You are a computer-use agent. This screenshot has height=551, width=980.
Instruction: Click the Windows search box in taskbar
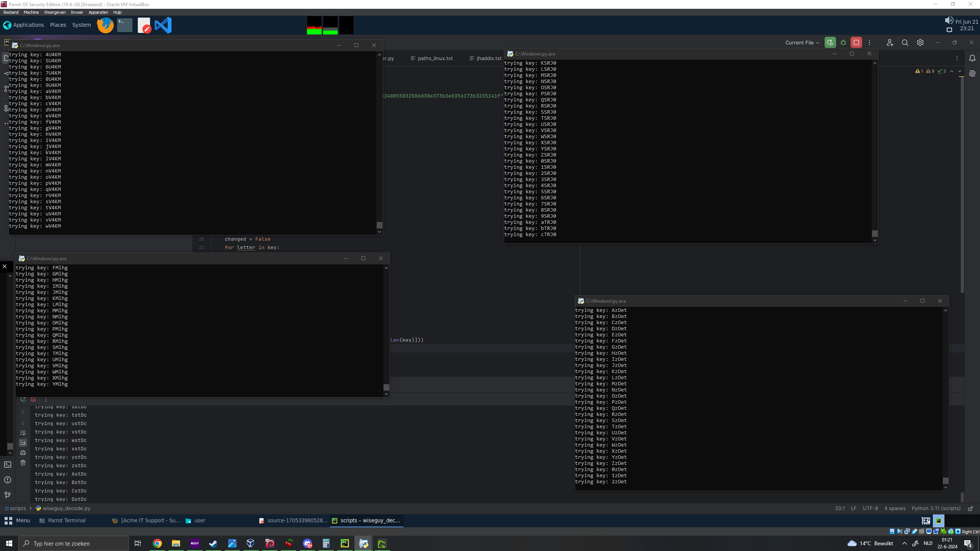point(73,543)
